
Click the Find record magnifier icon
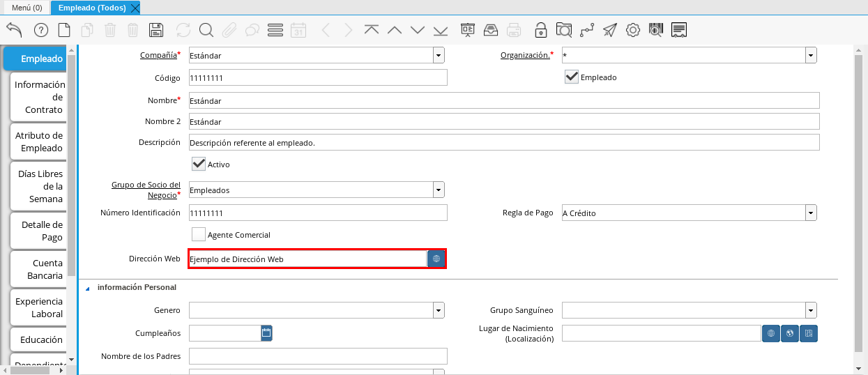206,29
